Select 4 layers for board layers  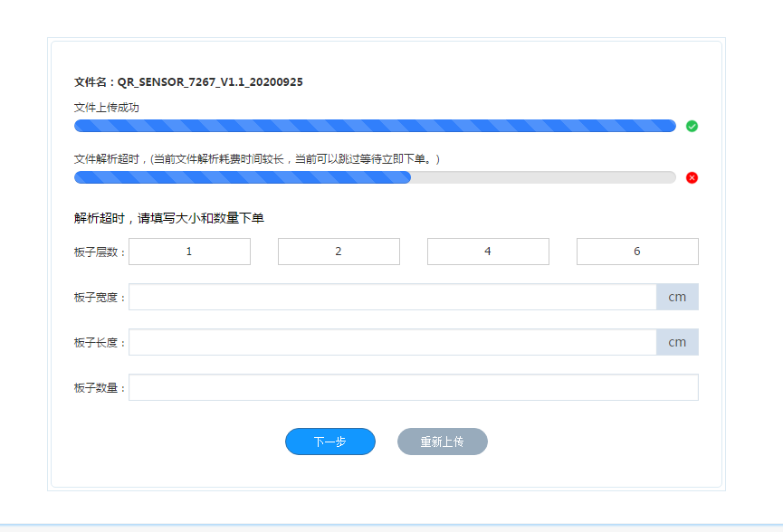point(488,252)
